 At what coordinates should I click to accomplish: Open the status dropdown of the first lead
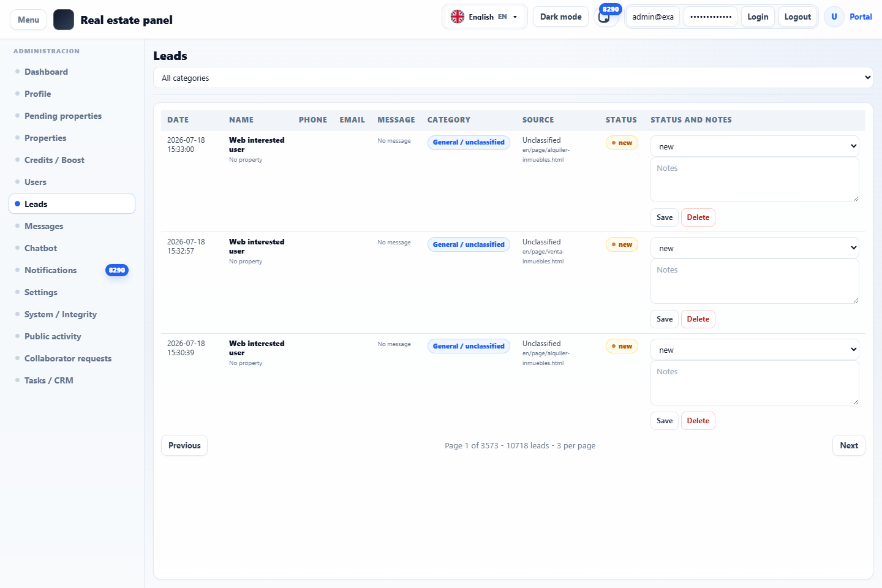tap(755, 146)
